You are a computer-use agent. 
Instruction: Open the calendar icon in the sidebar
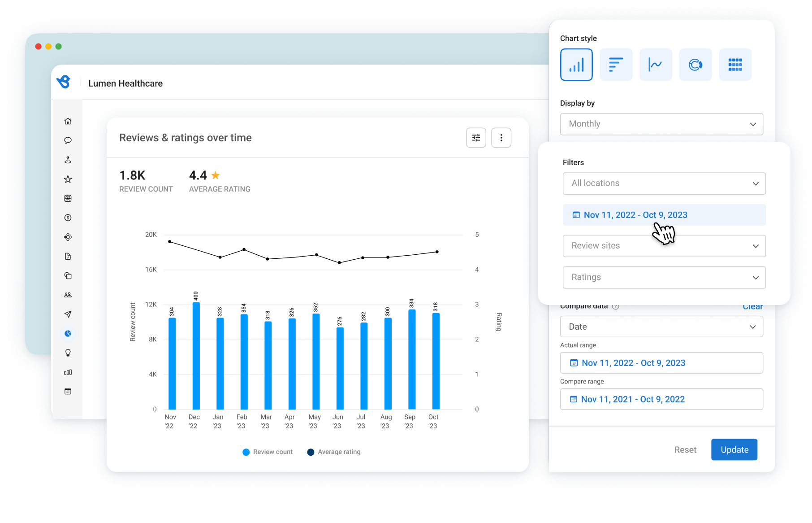point(68,392)
